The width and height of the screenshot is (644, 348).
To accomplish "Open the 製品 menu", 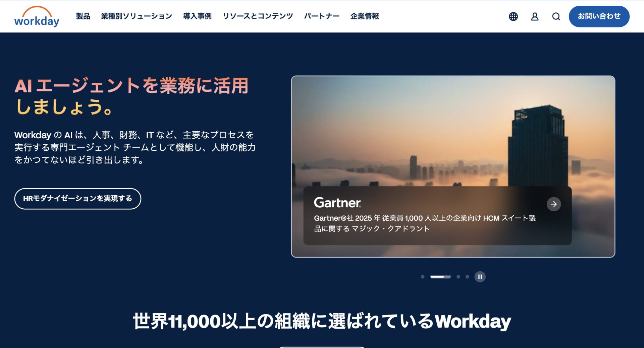I will (83, 16).
